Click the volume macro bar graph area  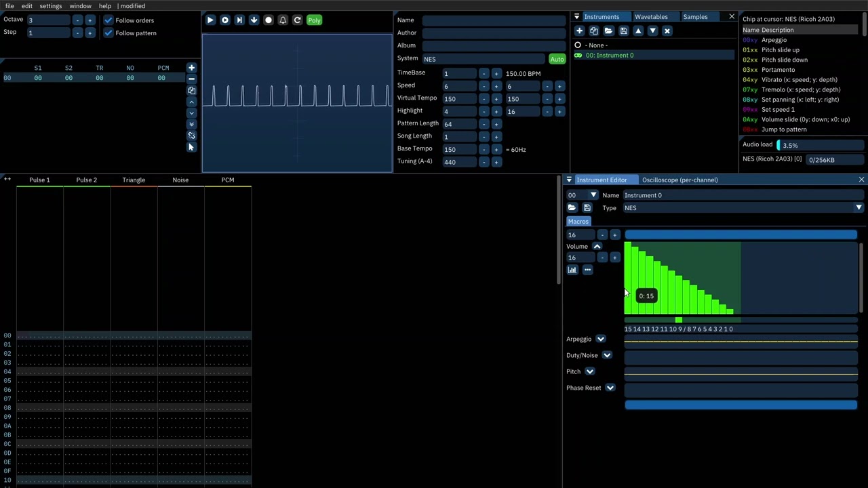coord(741,279)
